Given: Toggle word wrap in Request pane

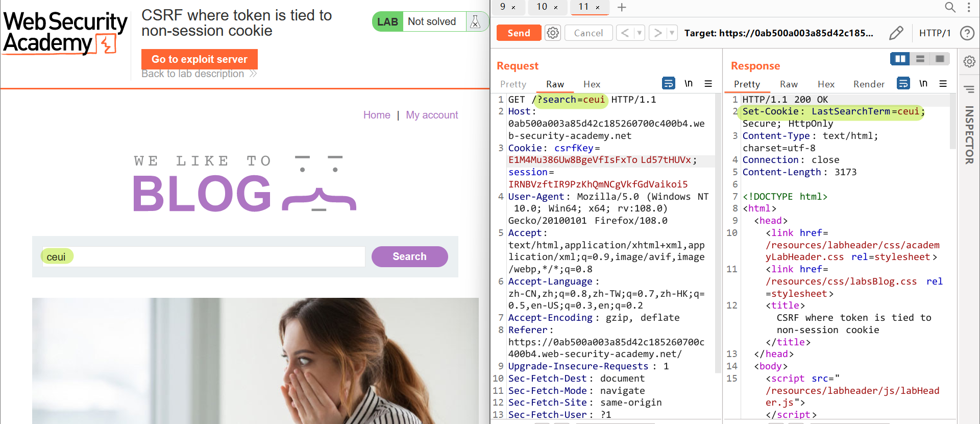Looking at the screenshot, I should point(668,83).
